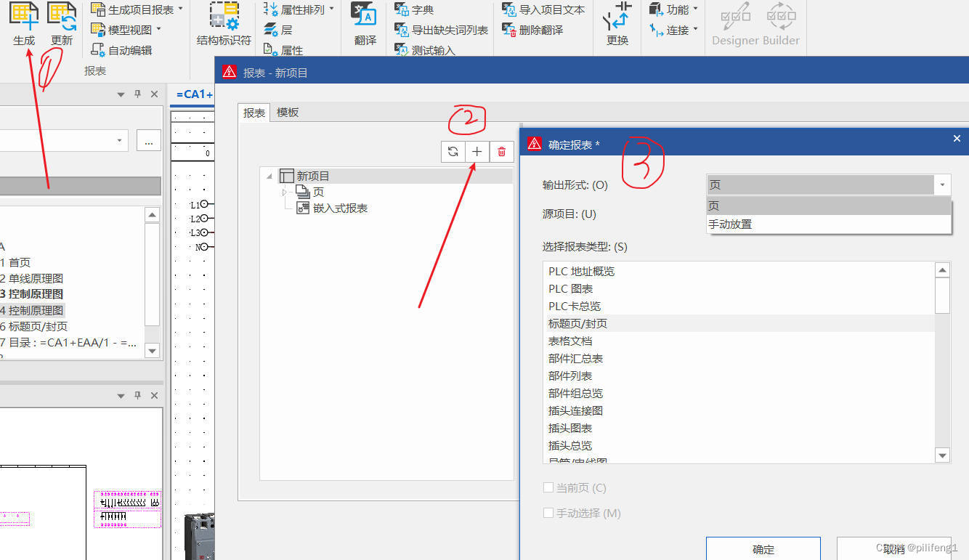Click the red trash delete icon

coord(501,152)
